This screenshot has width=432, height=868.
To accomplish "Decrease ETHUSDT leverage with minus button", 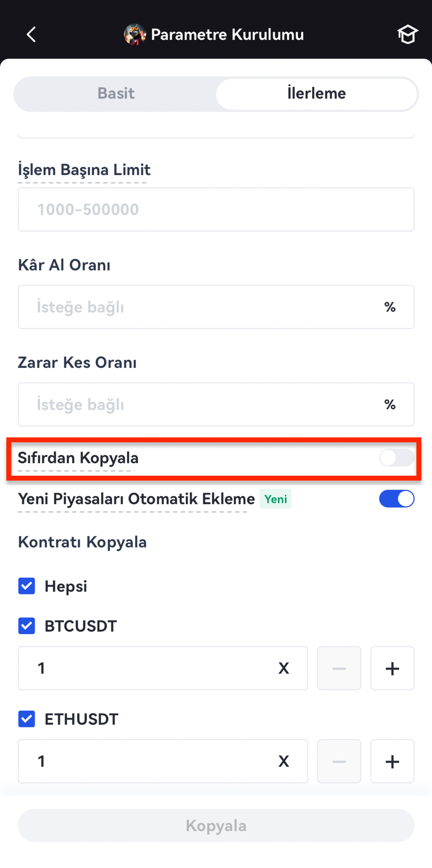I will 339,761.
